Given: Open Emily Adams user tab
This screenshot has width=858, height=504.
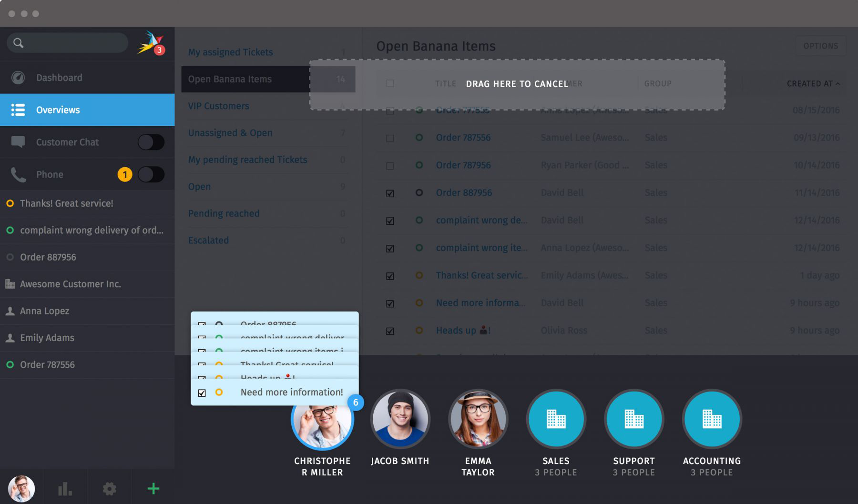Looking at the screenshot, I should point(87,338).
